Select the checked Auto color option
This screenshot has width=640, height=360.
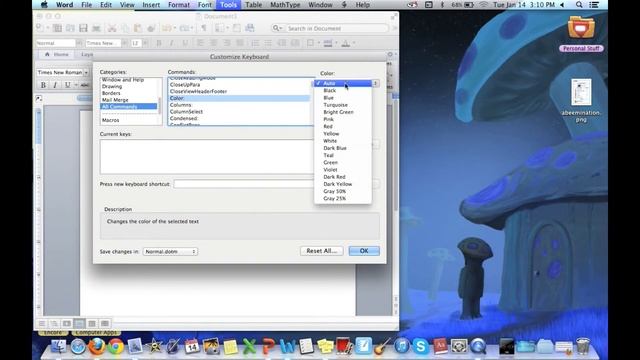[x=343, y=83]
